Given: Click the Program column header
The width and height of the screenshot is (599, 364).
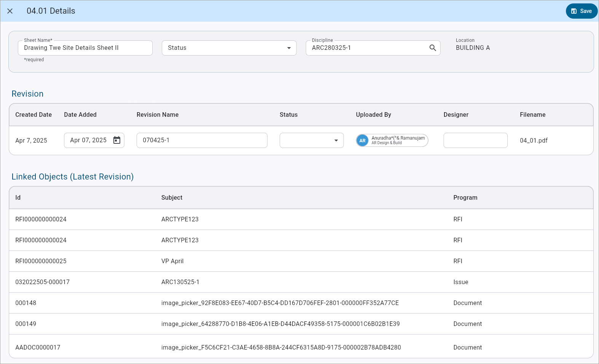Looking at the screenshot, I should (465, 197).
